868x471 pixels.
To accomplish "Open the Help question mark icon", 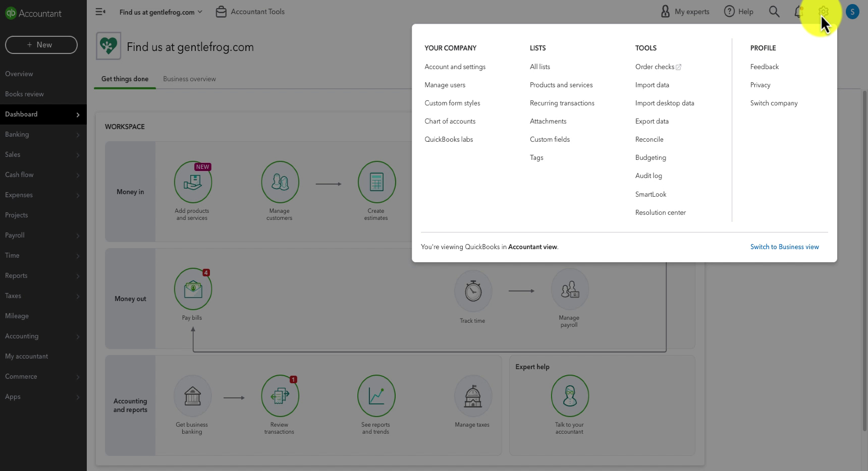I will tap(729, 12).
